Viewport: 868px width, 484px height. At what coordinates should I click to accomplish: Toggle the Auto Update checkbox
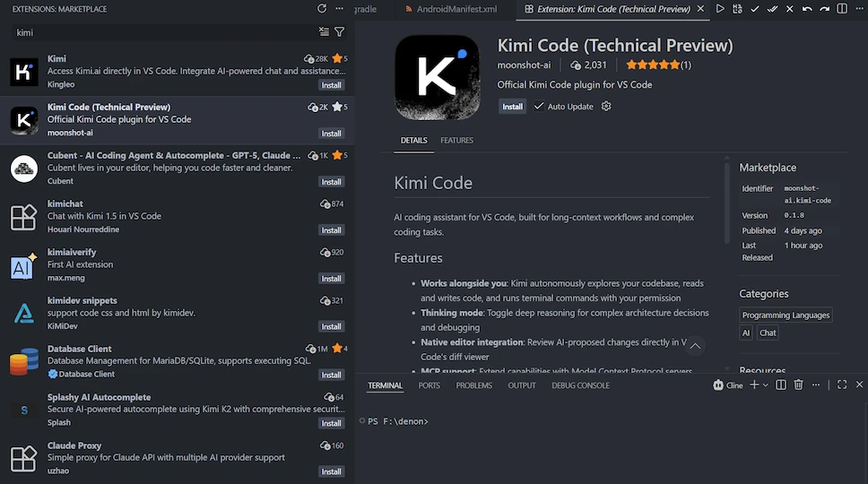click(539, 106)
